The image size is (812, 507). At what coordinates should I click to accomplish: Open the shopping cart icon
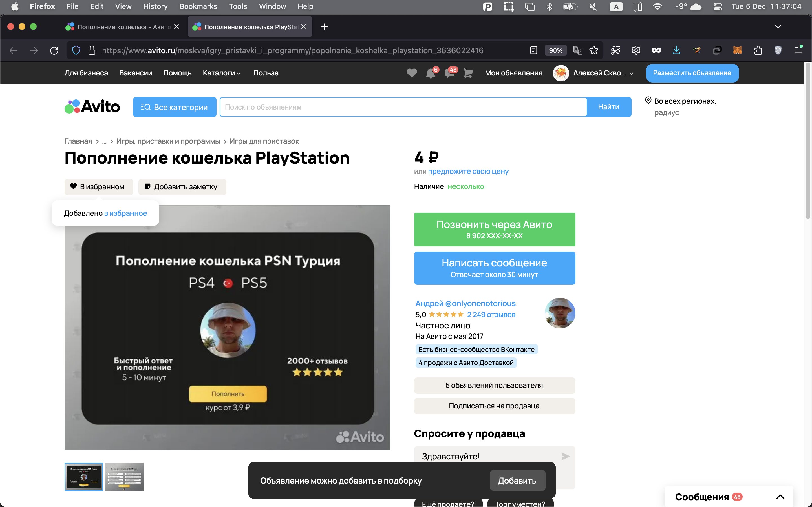coord(468,73)
